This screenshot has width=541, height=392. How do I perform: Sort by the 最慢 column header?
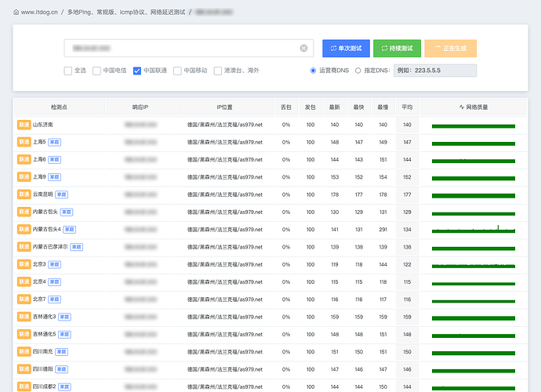click(x=383, y=107)
